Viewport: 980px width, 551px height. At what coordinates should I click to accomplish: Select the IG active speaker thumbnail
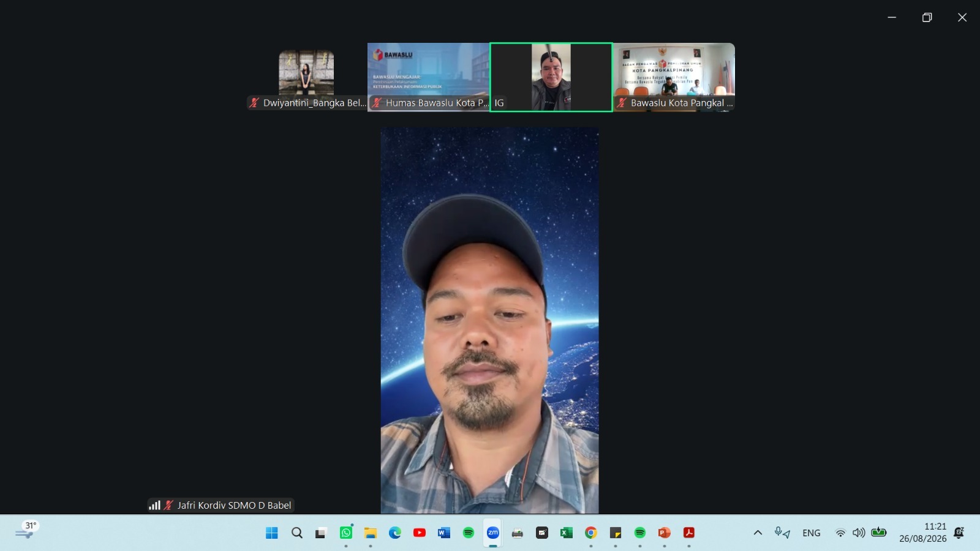[x=551, y=77]
